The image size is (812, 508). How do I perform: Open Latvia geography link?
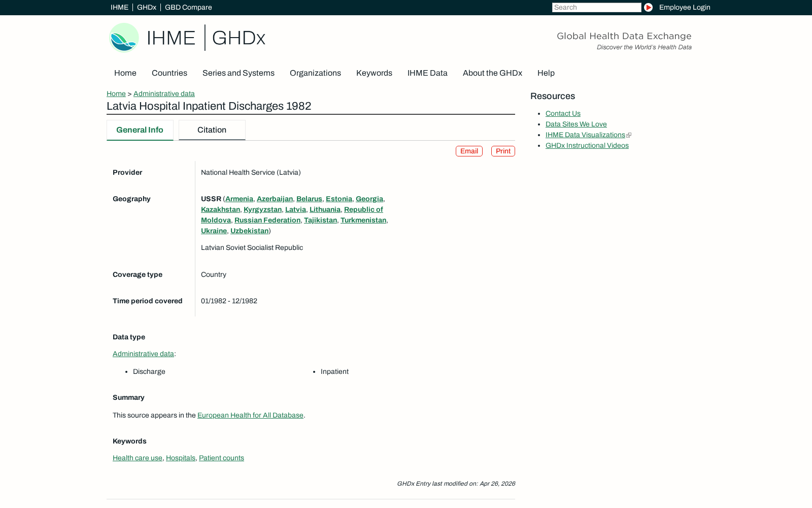pos(295,210)
